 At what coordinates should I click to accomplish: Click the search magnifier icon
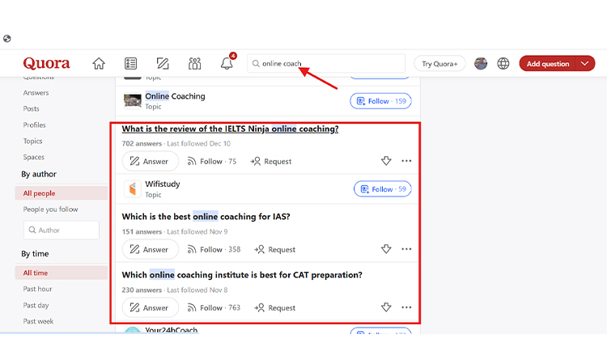(256, 63)
